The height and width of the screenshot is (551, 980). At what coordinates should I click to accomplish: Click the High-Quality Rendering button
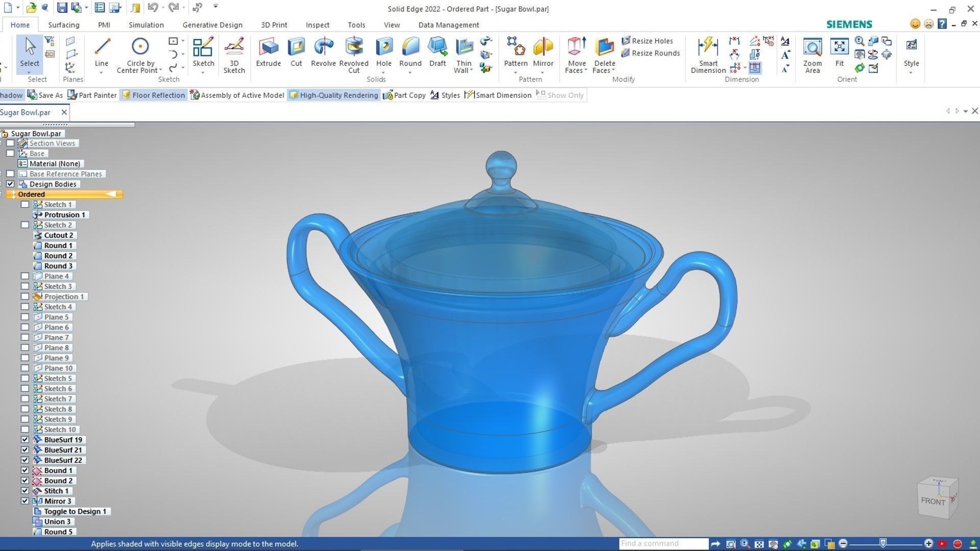pyautogui.click(x=333, y=95)
